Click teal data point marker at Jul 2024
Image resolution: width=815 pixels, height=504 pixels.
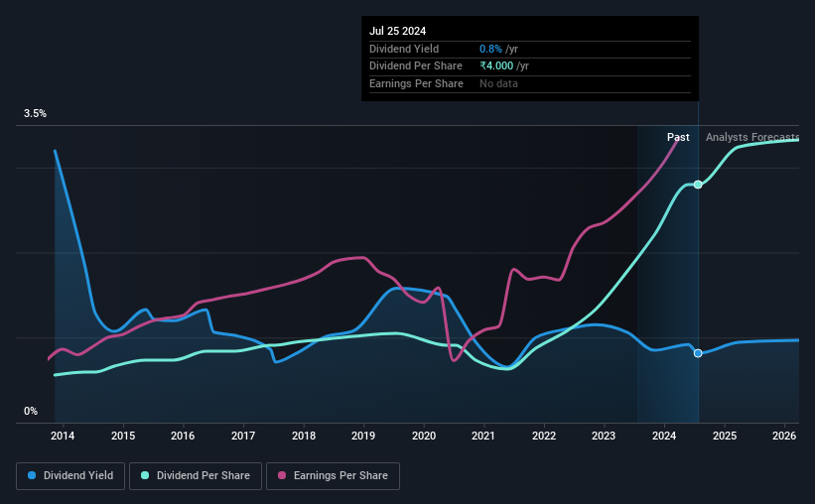point(698,185)
